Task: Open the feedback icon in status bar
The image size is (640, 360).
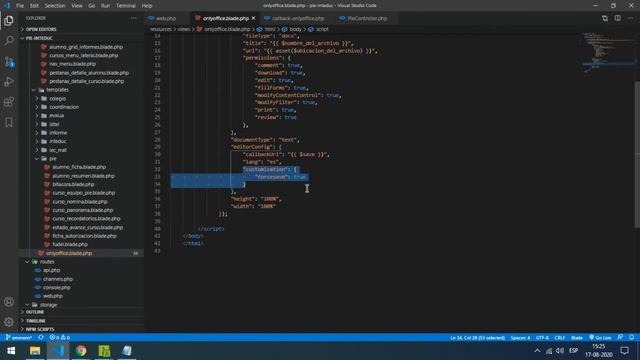Action: click(x=620, y=338)
